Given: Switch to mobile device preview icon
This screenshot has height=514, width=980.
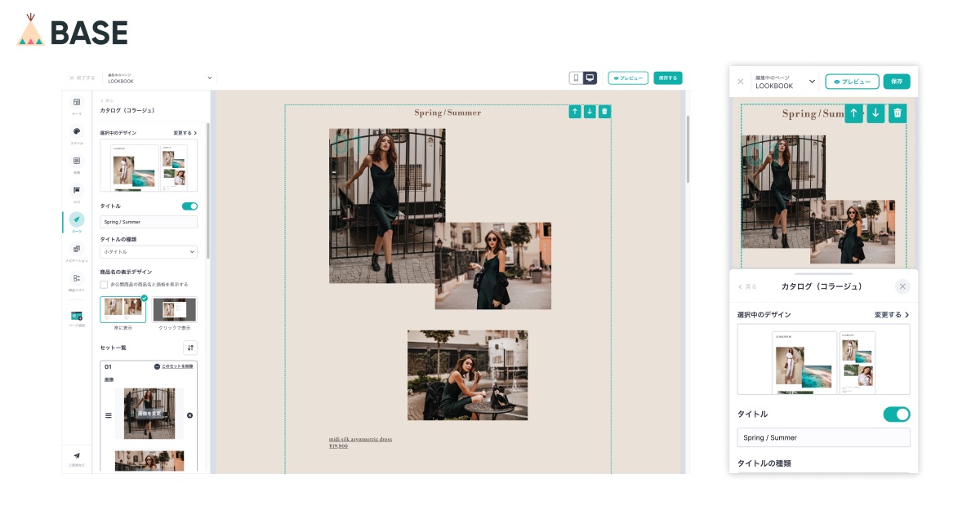Looking at the screenshot, I should click(576, 78).
